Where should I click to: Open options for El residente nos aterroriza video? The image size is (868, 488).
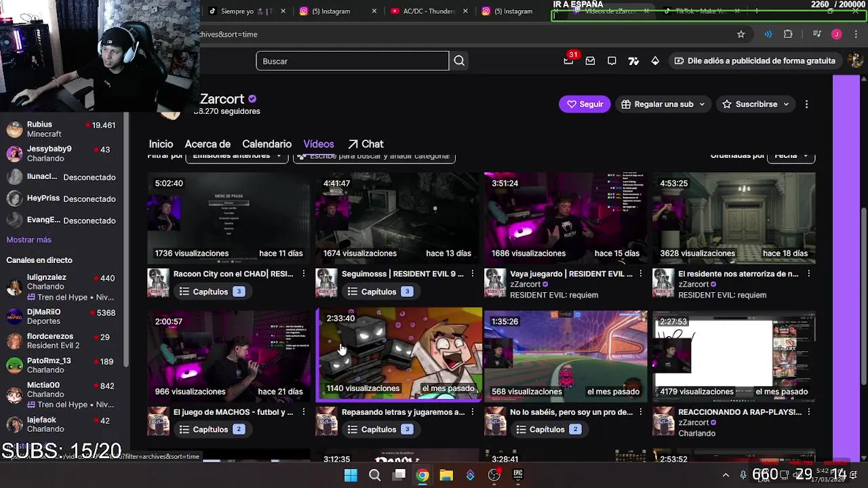[x=809, y=274]
